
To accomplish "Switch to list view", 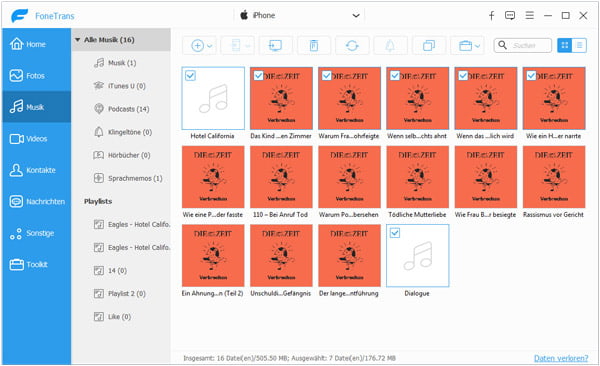I will pos(579,46).
